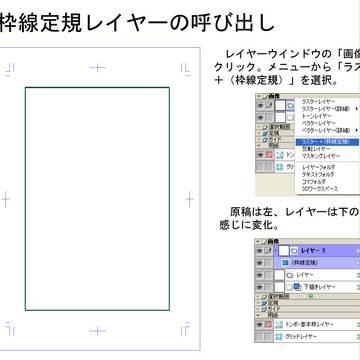Collapse 用紙 group above トンボ・基本枠レイヤー
Screen dimensions: 360x360
click(x=259, y=315)
